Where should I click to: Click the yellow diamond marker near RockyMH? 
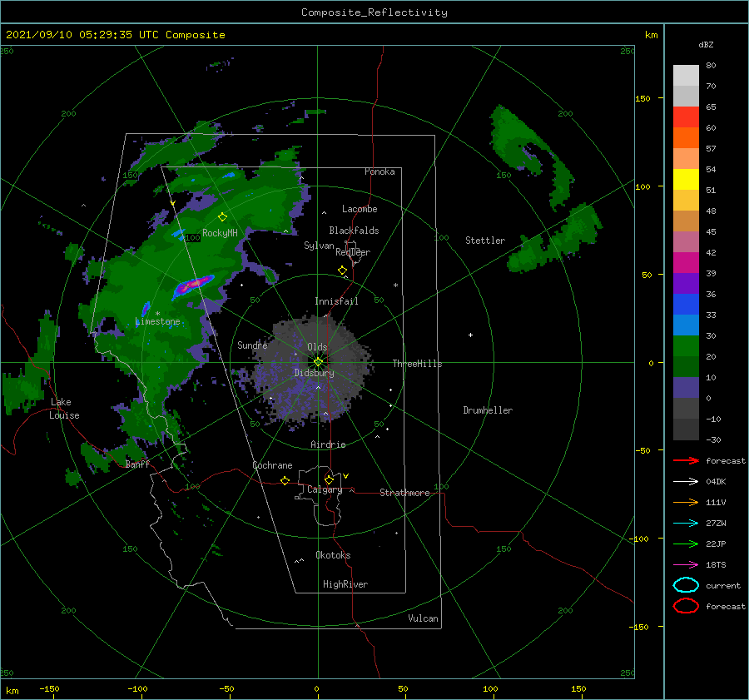222,217
